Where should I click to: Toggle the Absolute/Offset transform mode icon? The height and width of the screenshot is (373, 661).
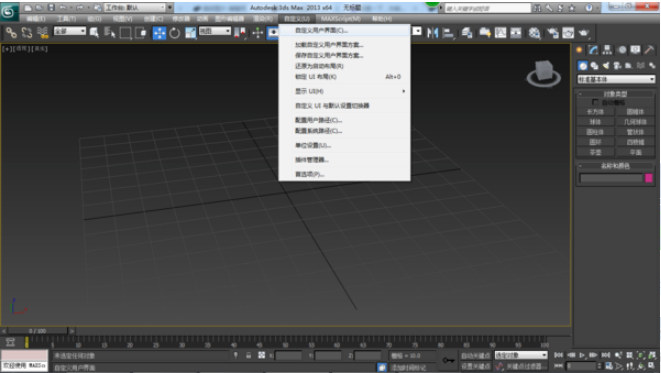tap(261, 355)
